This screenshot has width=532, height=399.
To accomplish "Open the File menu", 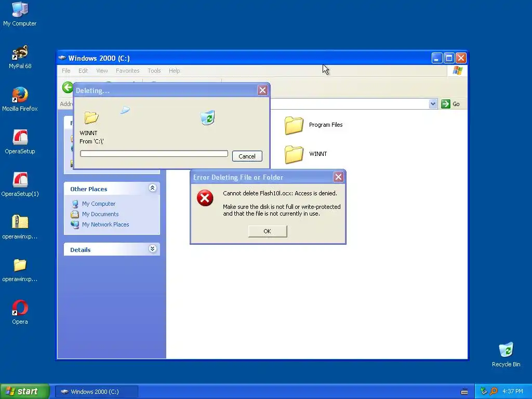I will [x=66, y=71].
